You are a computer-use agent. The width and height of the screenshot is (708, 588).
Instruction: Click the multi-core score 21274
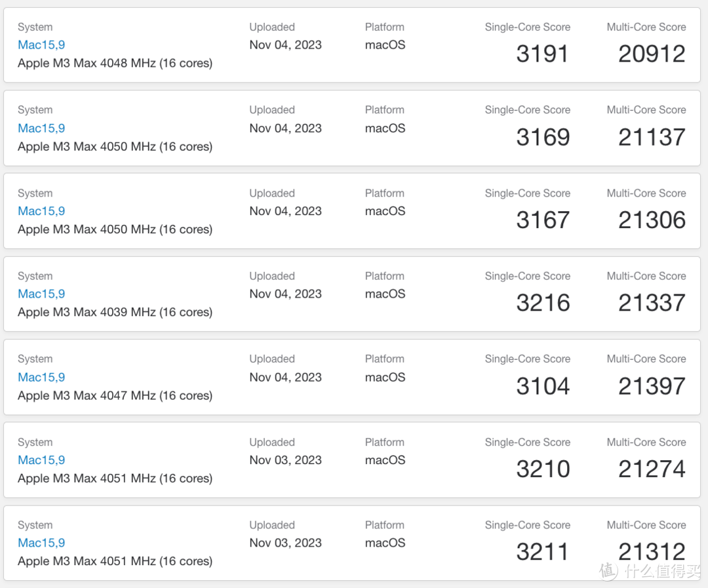(x=652, y=469)
